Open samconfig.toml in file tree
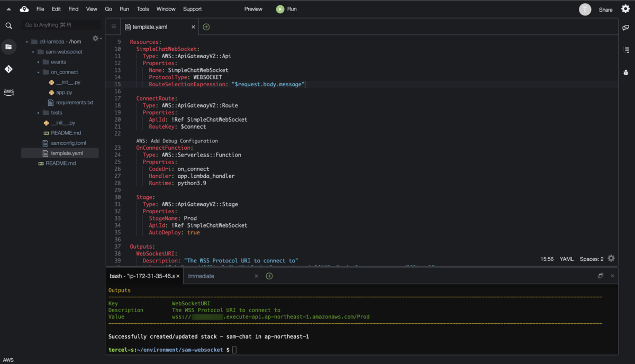The image size is (635, 364). point(68,143)
